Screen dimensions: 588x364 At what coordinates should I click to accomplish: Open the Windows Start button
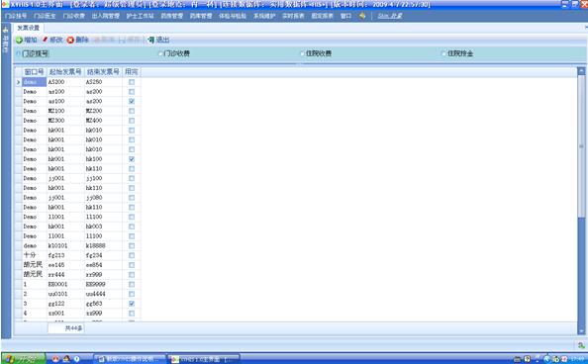(23, 359)
